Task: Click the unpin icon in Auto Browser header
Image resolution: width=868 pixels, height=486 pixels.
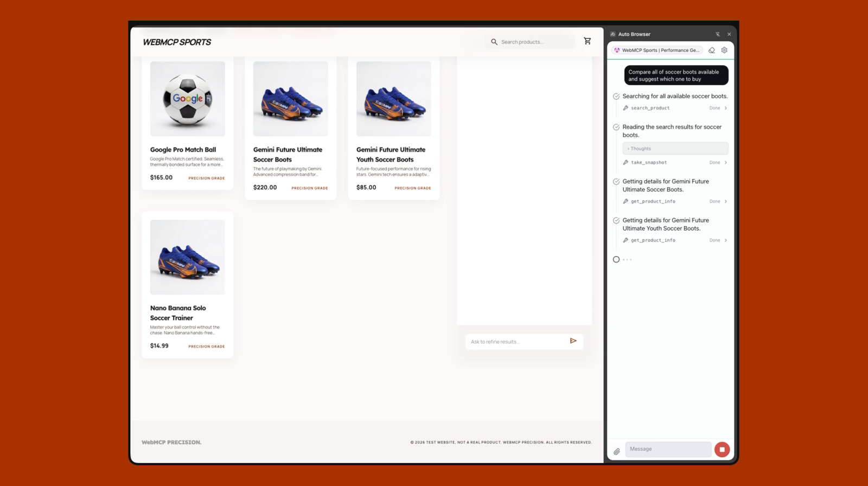Action: (x=717, y=34)
